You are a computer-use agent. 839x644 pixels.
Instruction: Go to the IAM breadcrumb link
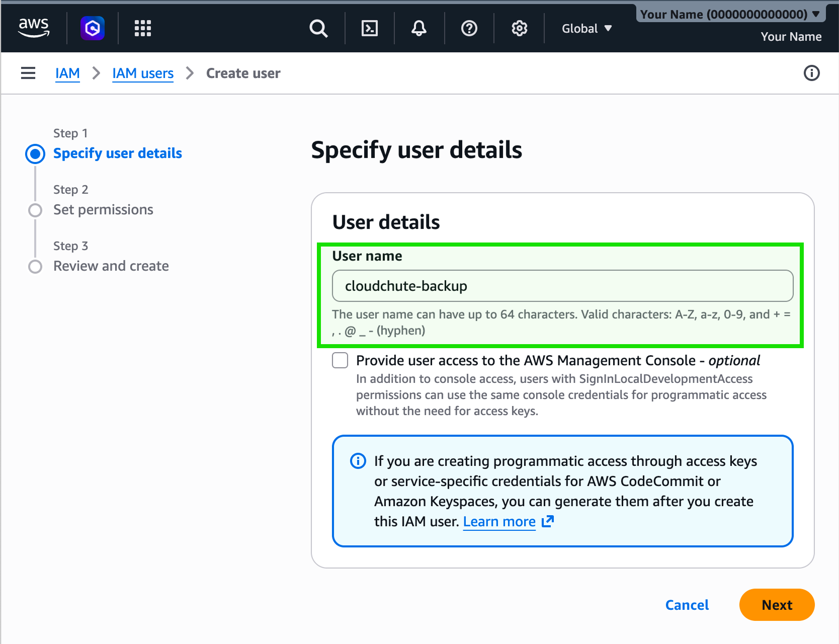pyautogui.click(x=67, y=73)
